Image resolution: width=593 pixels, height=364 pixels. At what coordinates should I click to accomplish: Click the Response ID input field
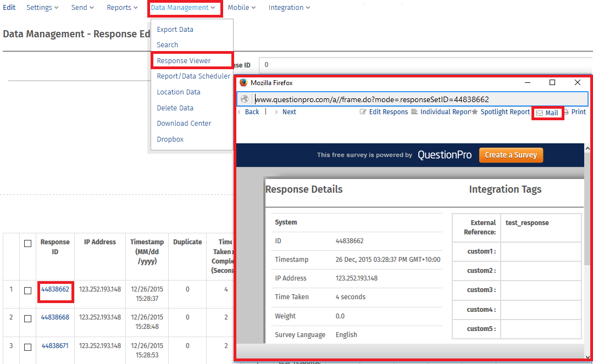426,65
